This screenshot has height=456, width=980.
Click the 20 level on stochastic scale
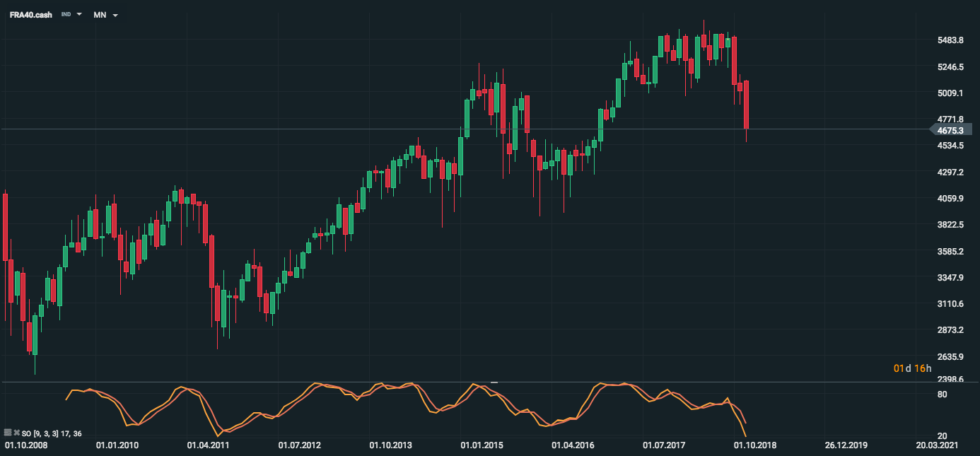pos(943,435)
